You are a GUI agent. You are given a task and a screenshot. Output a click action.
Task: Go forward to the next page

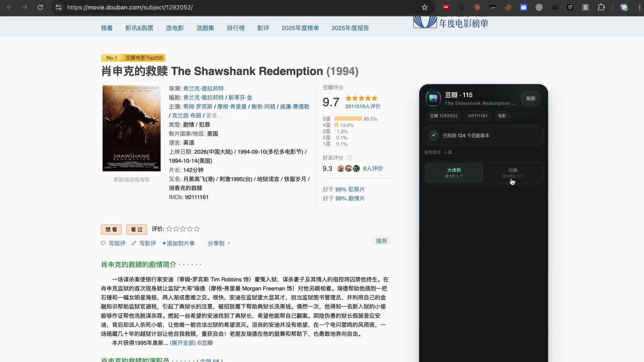[24, 7]
